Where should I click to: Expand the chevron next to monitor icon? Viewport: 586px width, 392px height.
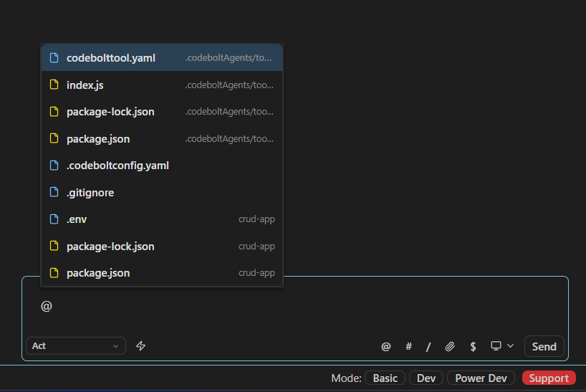click(511, 345)
